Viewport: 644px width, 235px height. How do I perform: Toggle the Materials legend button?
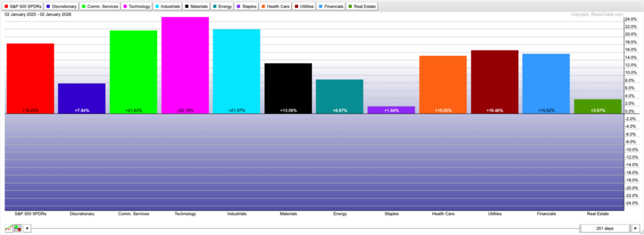(x=197, y=6)
